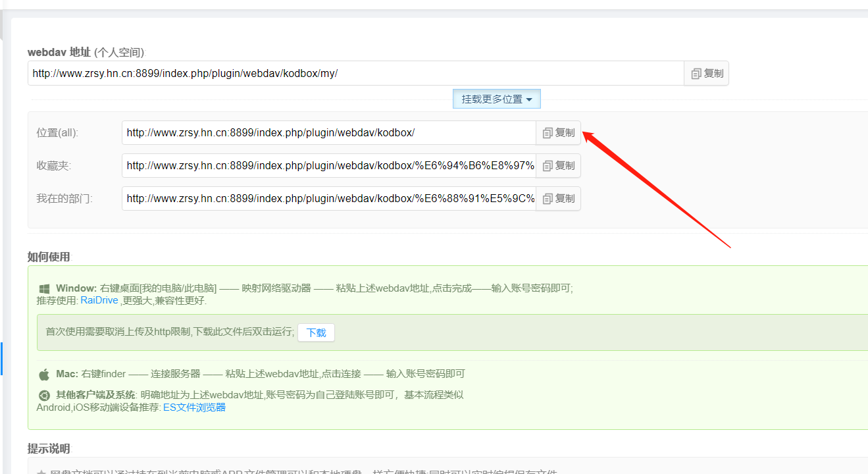Click the 提示说明 section heading
The image size is (868, 474).
(x=48, y=448)
